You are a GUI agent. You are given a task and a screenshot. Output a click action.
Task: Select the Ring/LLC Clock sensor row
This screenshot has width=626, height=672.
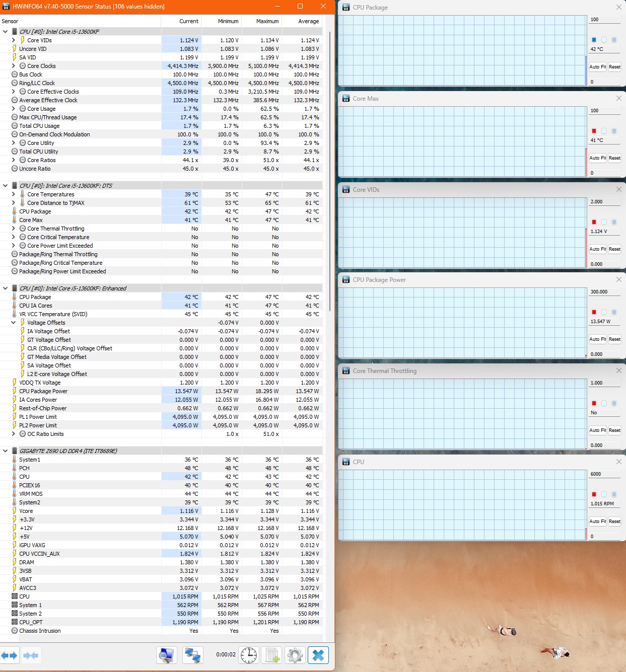(161, 83)
